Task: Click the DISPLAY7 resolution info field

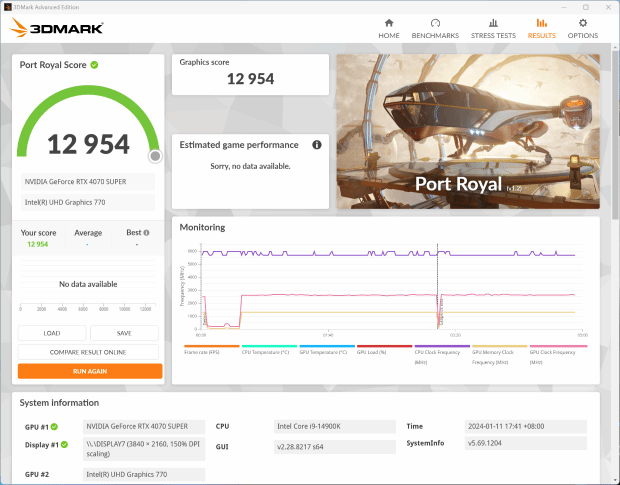Action: click(144, 449)
